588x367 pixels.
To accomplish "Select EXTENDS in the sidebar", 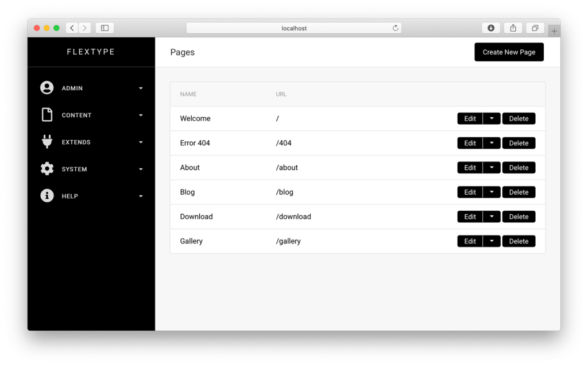I will 76,142.
